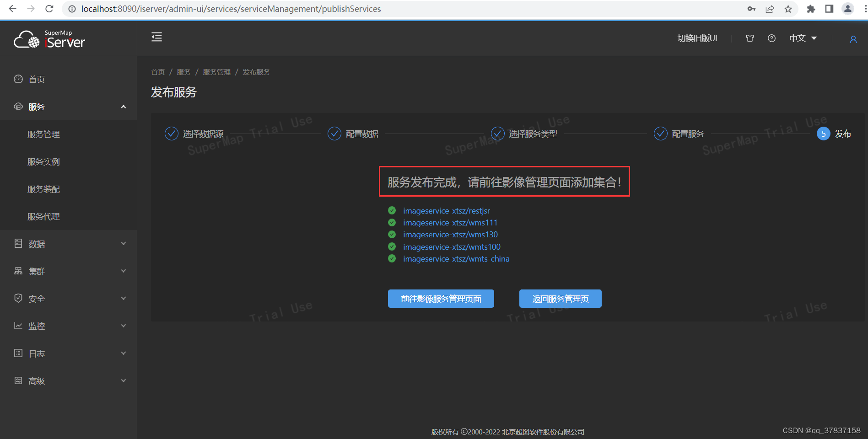Open the 中文 language dropdown

click(x=803, y=38)
